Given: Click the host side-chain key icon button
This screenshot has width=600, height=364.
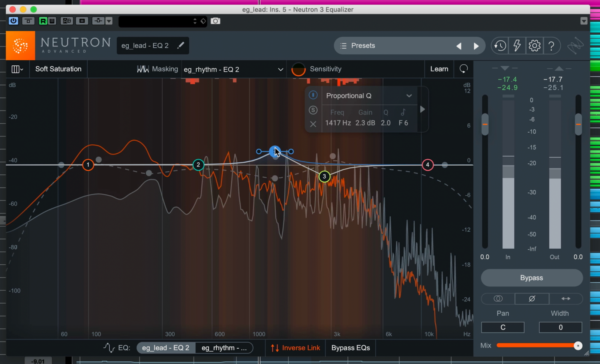Looking at the screenshot, I should click(x=98, y=21).
